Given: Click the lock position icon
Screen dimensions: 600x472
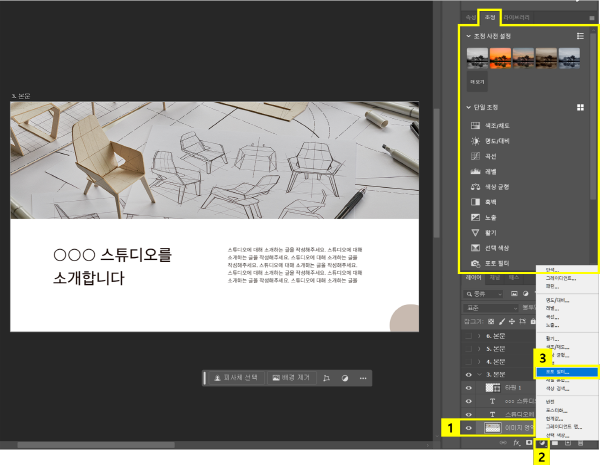Looking at the screenshot, I should pyautogui.click(x=512, y=322).
